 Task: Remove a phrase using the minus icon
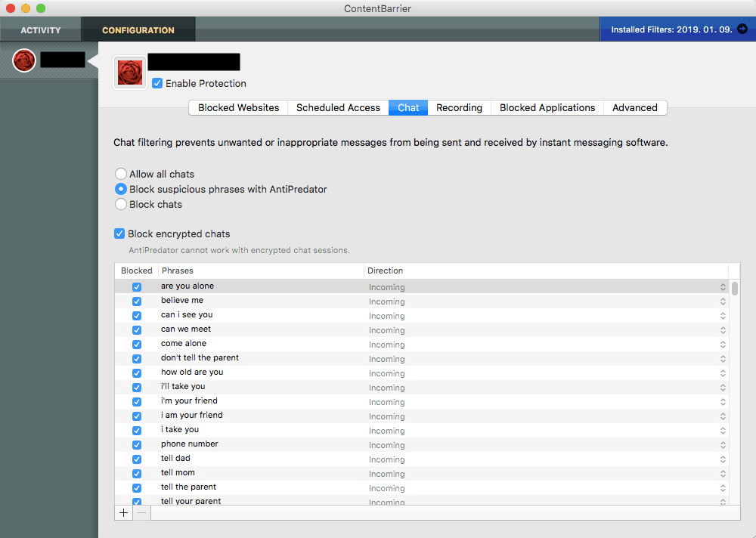click(142, 512)
